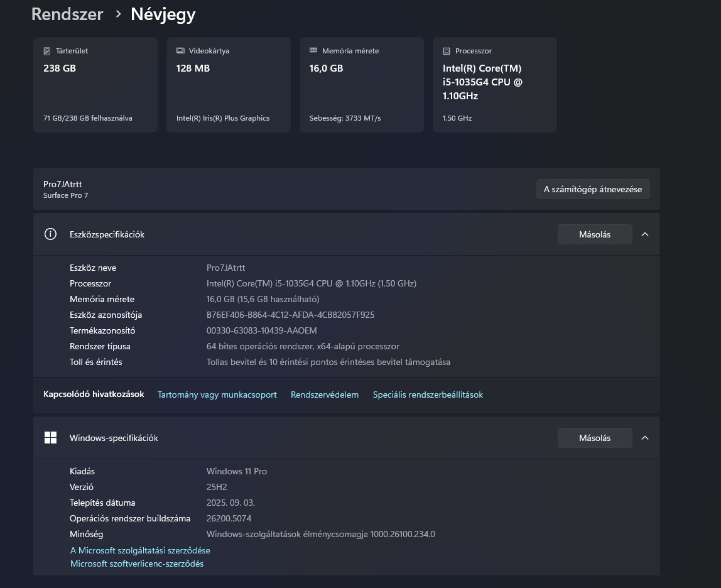The image size is (721, 588).
Task: Click the Tárterület storage disk icon
Action: [47, 51]
